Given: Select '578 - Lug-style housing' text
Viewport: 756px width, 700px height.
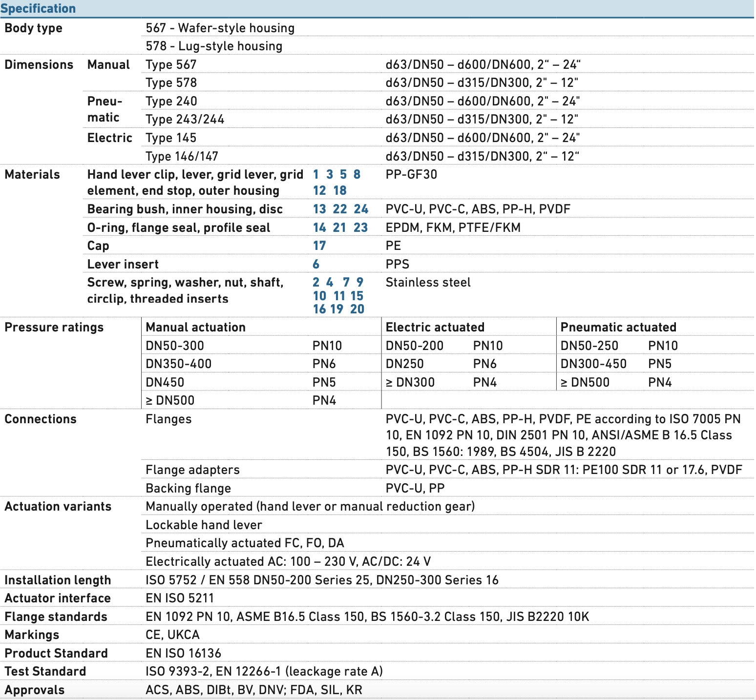Looking at the screenshot, I should click(x=214, y=46).
